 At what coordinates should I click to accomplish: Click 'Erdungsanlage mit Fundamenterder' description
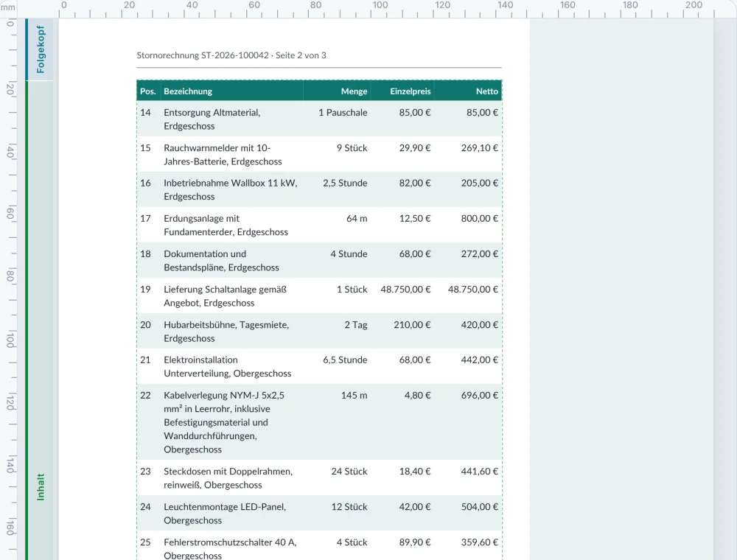(226, 225)
